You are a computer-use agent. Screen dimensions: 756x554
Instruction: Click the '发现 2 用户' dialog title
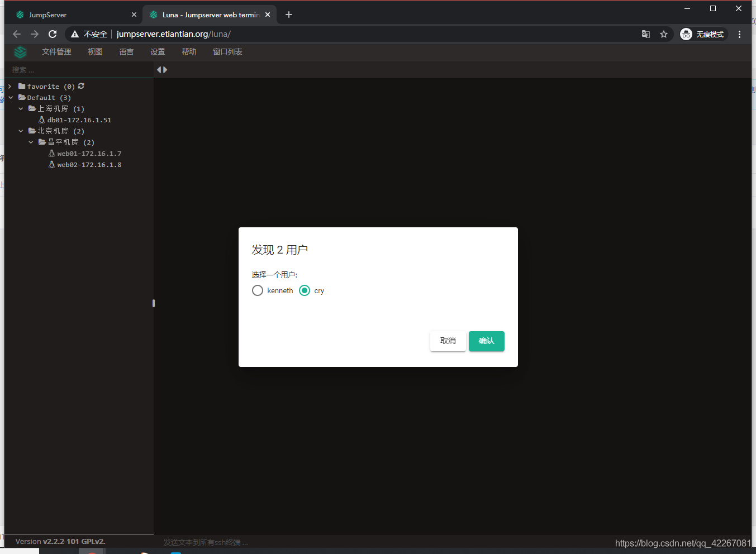[280, 250]
